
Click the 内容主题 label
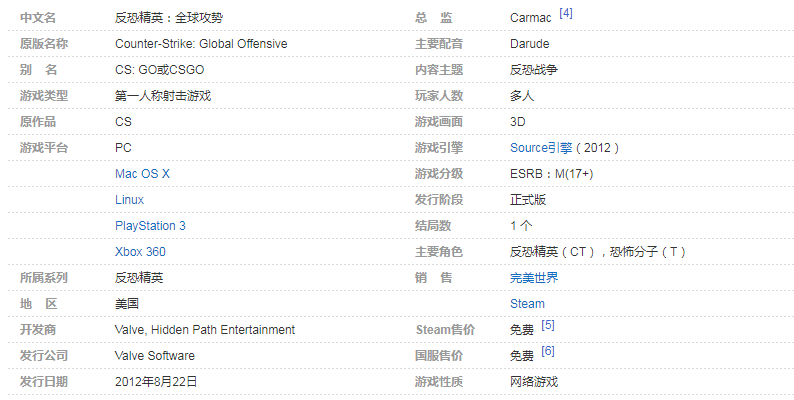click(439, 70)
